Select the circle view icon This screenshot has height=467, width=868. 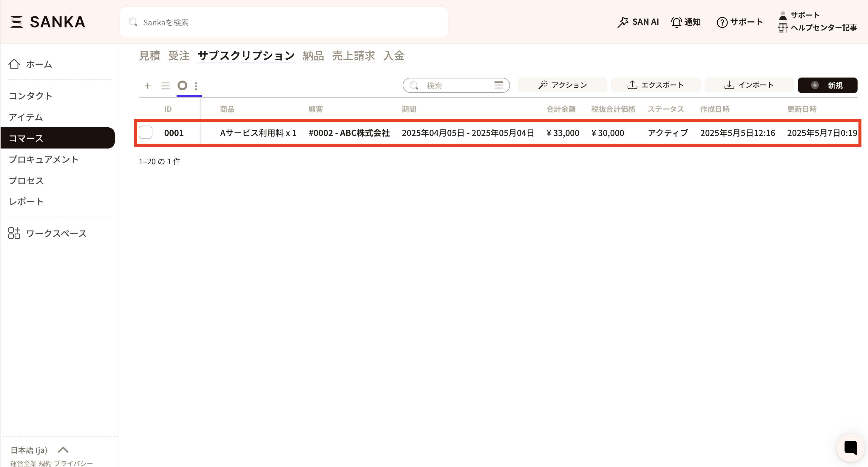(x=182, y=86)
